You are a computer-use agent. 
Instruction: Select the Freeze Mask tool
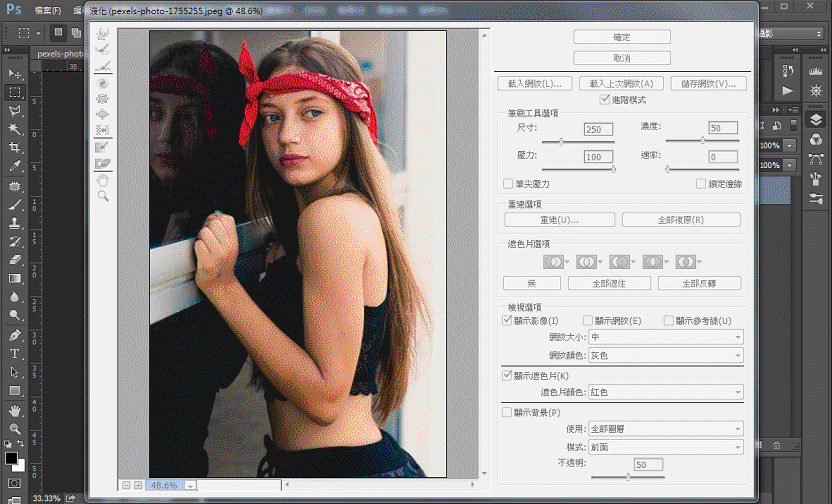pos(103,147)
